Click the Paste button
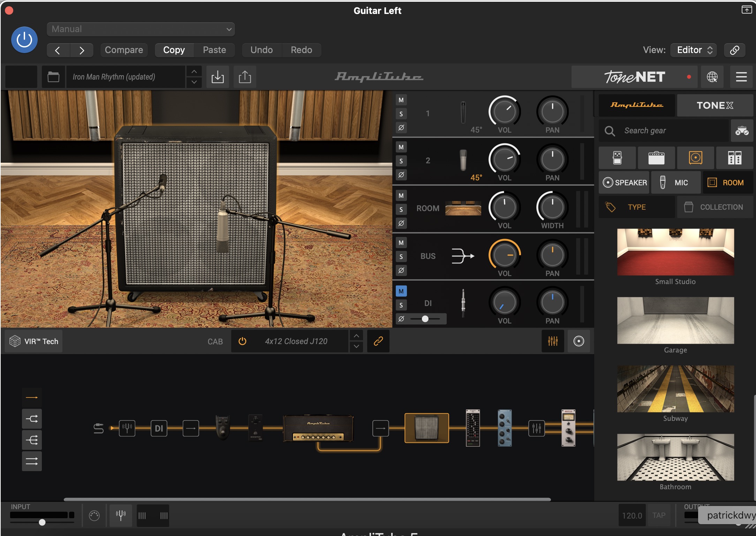This screenshot has width=756, height=536. click(x=214, y=50)
